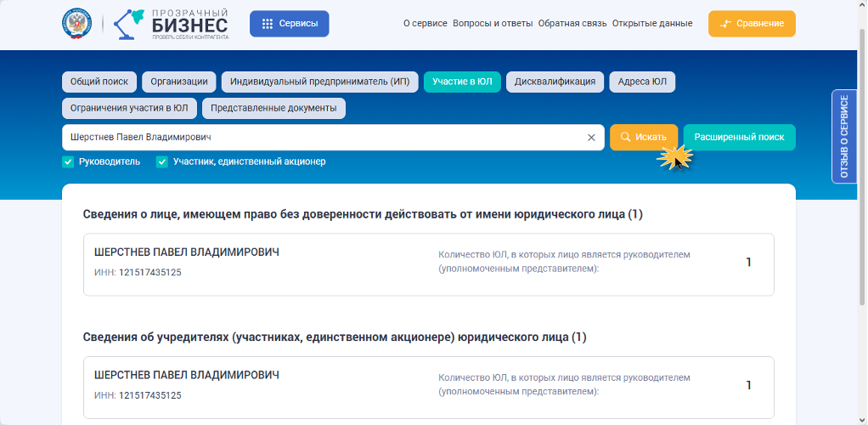Click the Прозрачный Бизнес lamp logo
Screen dimensions: 868x425
click(x=171, y=24)
